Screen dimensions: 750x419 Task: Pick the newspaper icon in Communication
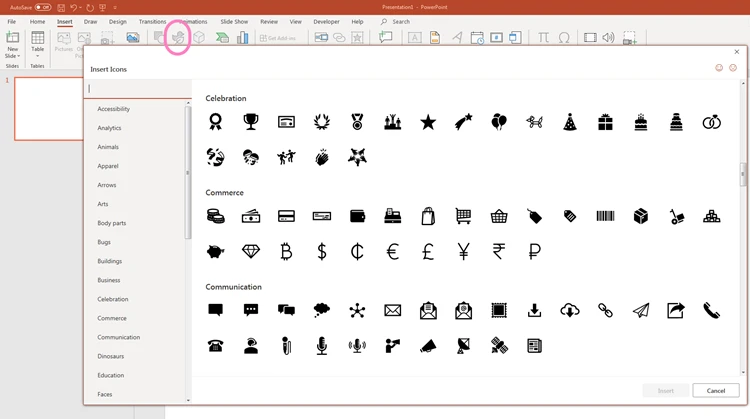point(534,346)
